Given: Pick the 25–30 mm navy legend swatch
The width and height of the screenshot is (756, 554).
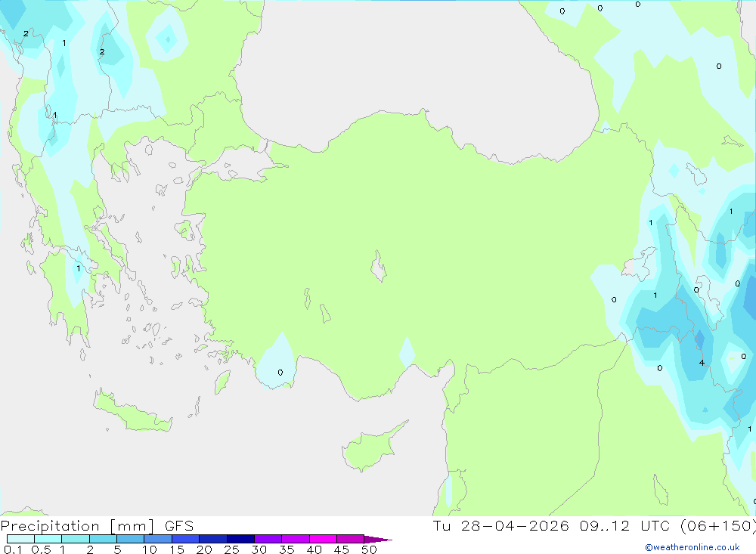Looking at the screenshot, I should (x=240, y=539).
